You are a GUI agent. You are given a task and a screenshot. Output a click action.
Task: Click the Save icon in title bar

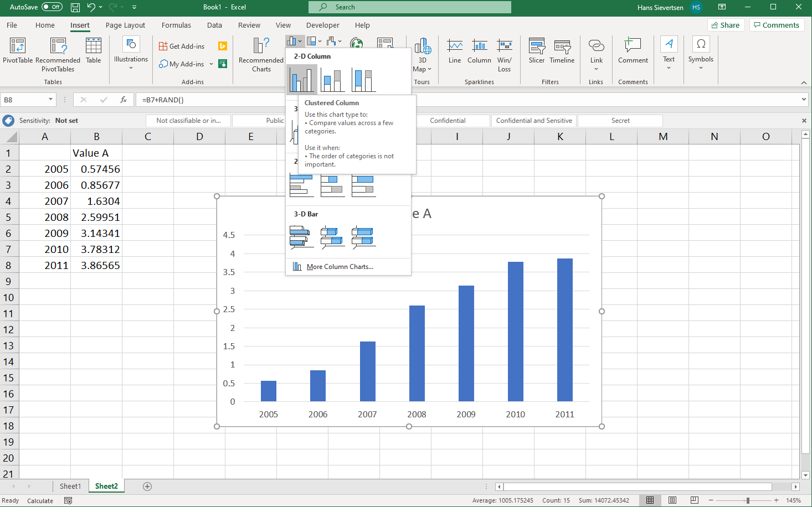pyautogui.click(x=75, y=7)
